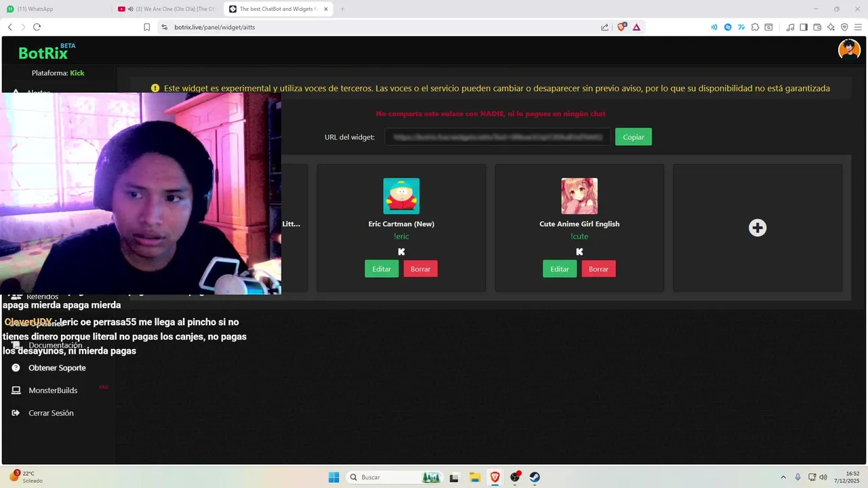Click the Eric Cartman avatar thumbnail
The height and width of the screenshot is (488, 868).
click(x=401, y=196)
